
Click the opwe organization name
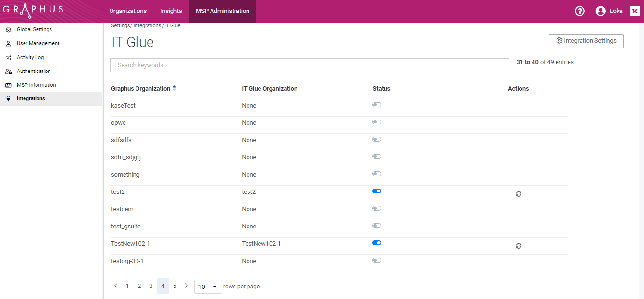pyautogui.click(x=118, y=123)
